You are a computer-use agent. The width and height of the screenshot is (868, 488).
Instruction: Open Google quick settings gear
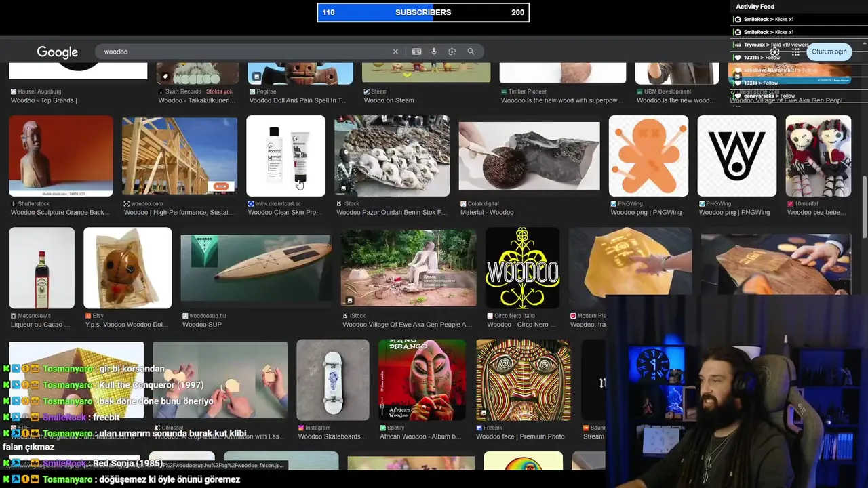coord(774,52)
